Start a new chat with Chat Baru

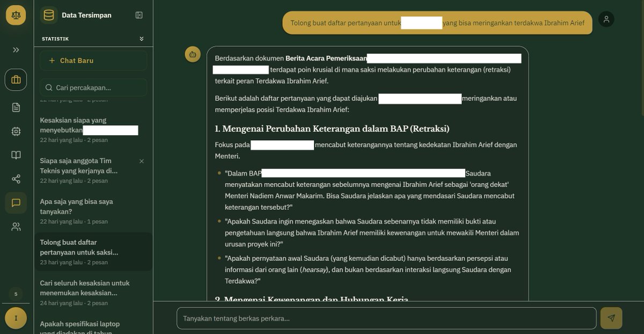click(x=93, y=61)
